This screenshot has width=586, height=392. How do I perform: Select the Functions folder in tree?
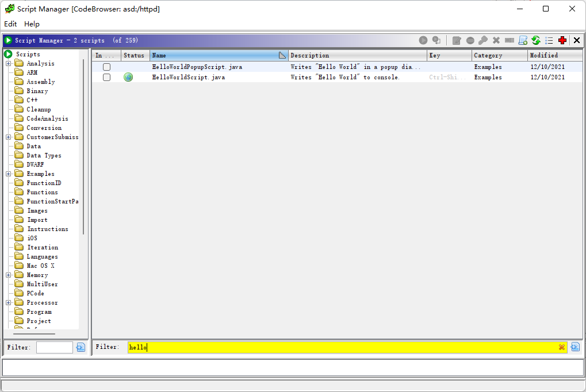click(42, 193)
